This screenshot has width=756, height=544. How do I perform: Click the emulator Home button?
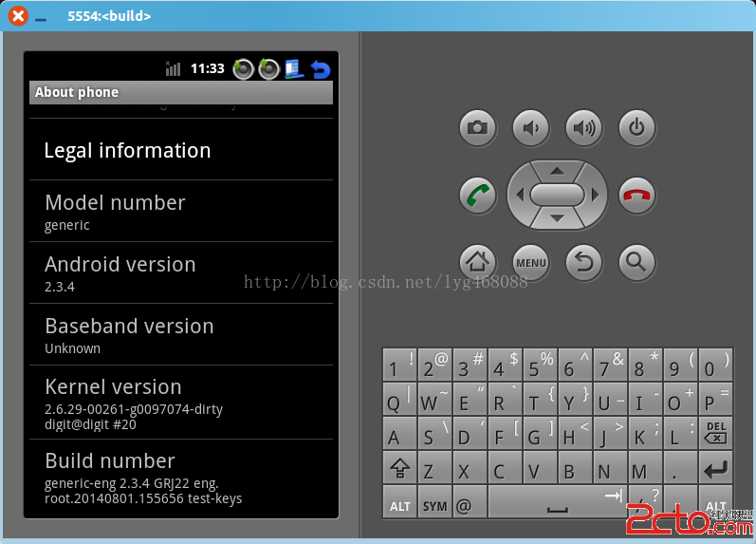pos(477,263)
